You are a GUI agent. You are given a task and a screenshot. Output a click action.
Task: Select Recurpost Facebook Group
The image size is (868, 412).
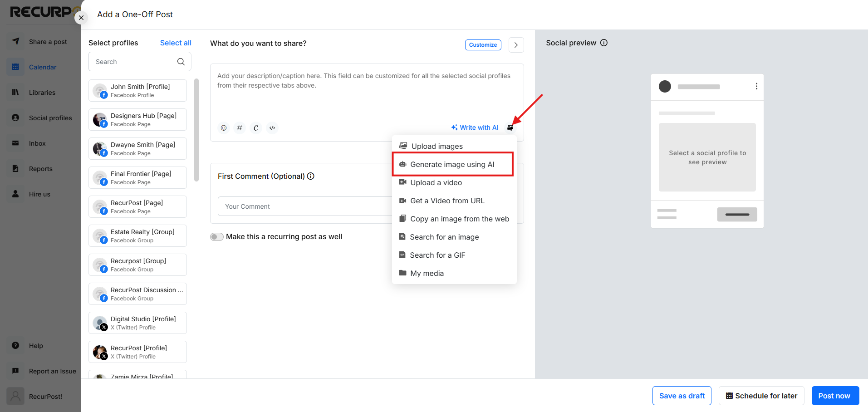pos(137,265)
